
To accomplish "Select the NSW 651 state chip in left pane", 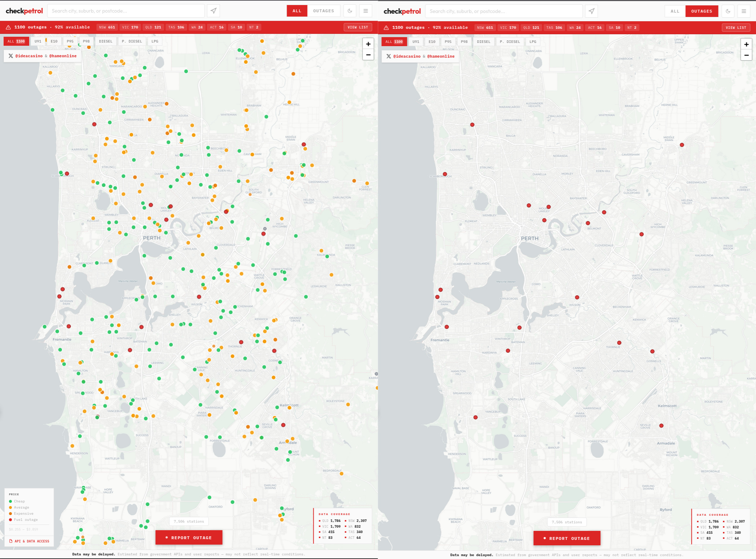I will coord(107,27).
